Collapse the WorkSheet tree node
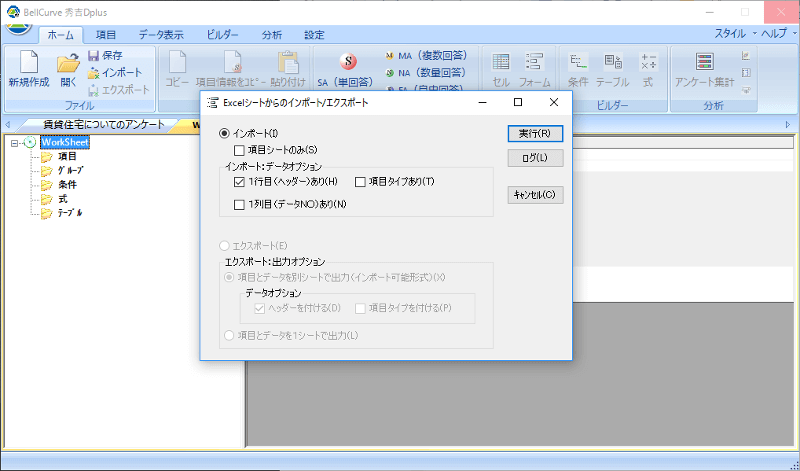 coord(14,142)
